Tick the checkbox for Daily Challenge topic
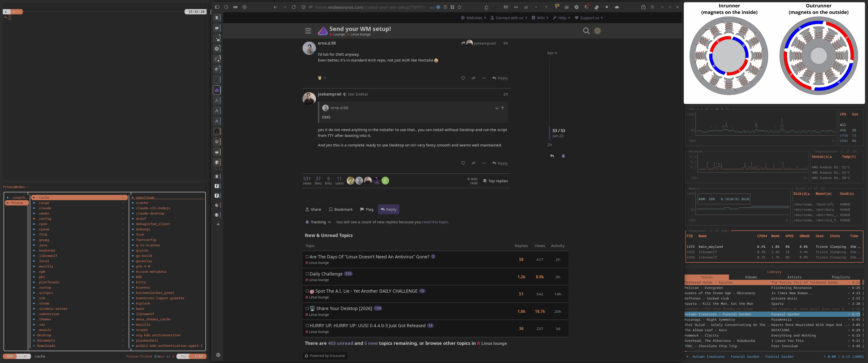The image size is (868, 363). (307, 274)
